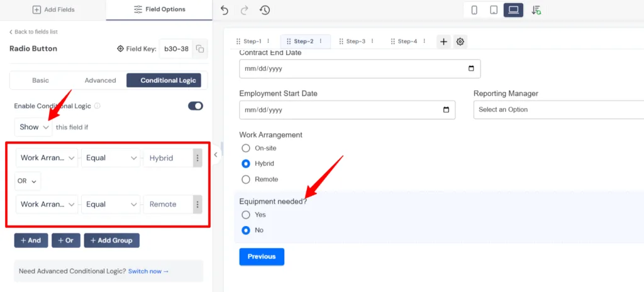Switch to tablet preview
Image resolution: width=644 pixels, height=292 pixels.
(x=494, y=10)
